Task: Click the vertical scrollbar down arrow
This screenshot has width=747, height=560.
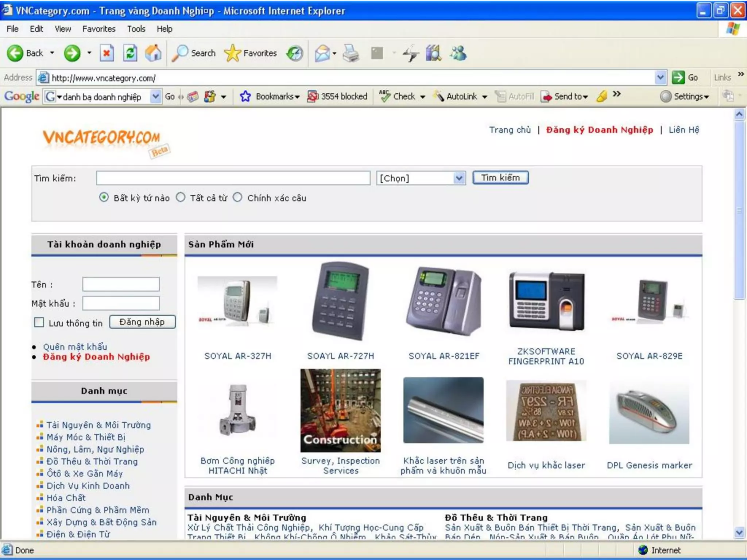Action: coord(739,532)
